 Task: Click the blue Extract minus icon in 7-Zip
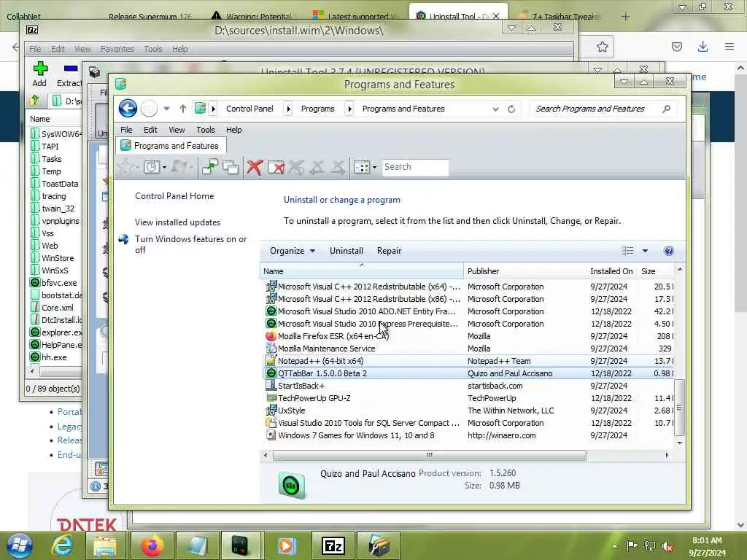pos(71,69)
